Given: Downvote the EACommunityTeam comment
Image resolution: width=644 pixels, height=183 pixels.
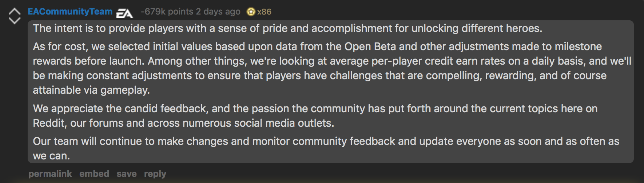Looking at the screenshot, I should [x=15, y=21].
